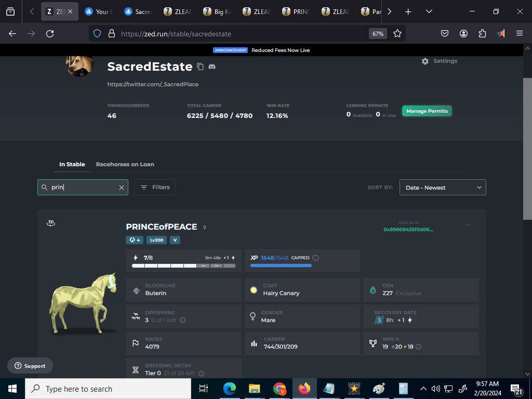Image resolution: width=532 pixels, height=399 pixels.
Task: Open the Sort By Date - Newest dropdown
Action: 443,188
